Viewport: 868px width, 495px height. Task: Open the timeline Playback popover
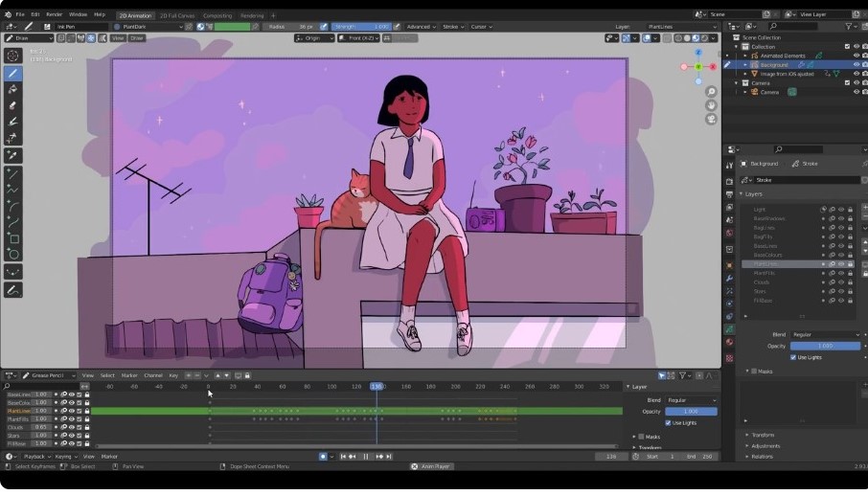coord(36,457)
